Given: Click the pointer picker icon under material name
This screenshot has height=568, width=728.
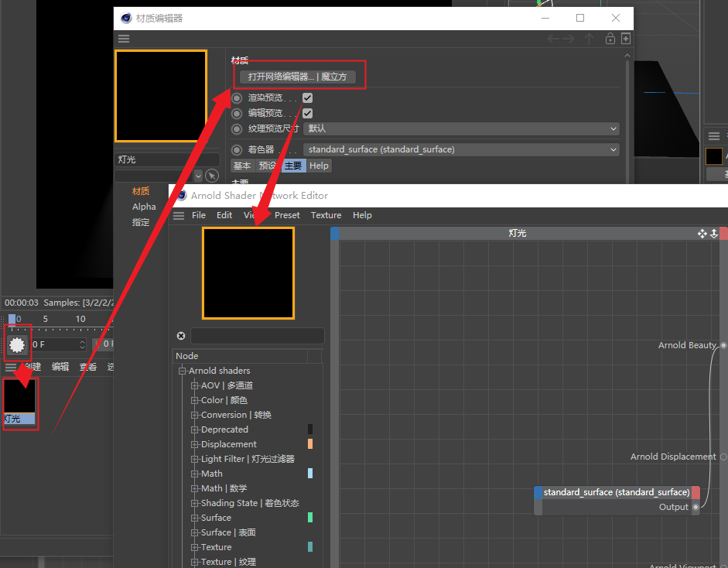Looking at the screenshot, I should point(212,176).
